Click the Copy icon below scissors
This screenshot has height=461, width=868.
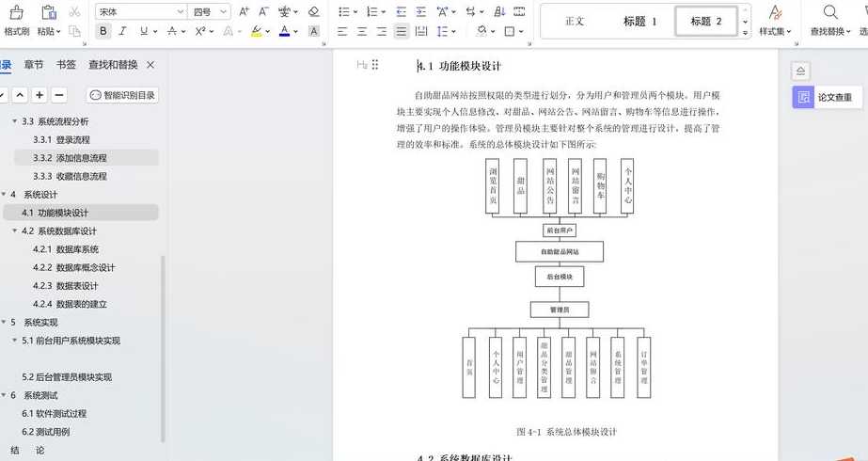74,32
